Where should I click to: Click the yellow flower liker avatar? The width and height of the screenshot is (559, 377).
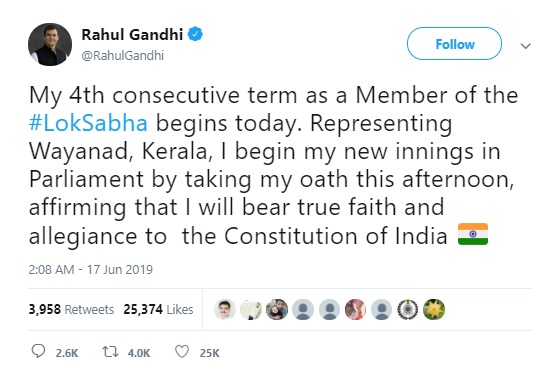pos(434,309)
